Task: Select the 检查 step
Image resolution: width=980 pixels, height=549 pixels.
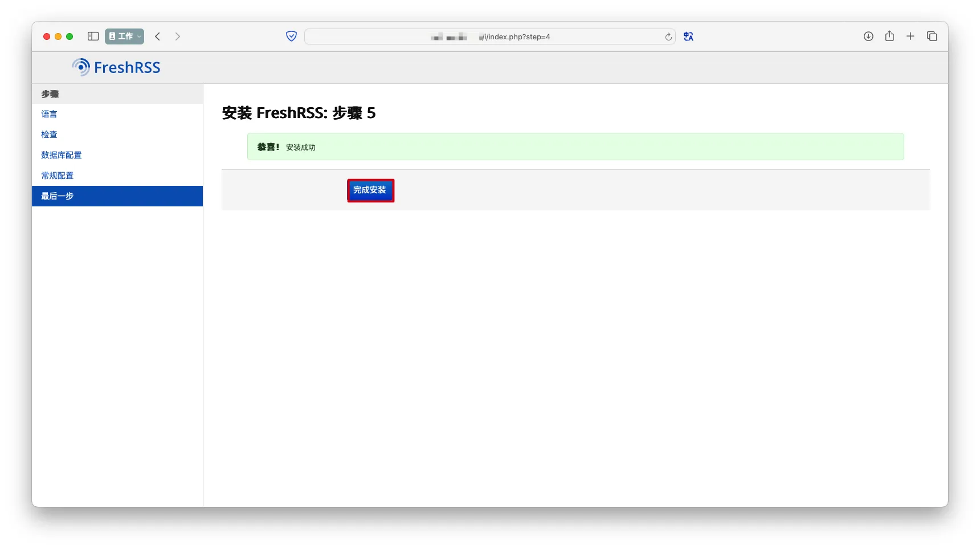Action: tap(49, 135)
